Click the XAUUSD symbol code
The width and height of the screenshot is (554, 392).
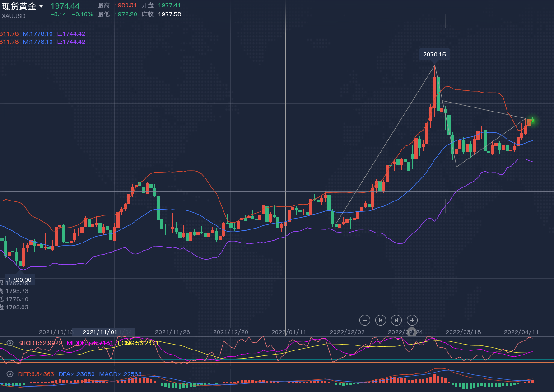click(14, 16)
